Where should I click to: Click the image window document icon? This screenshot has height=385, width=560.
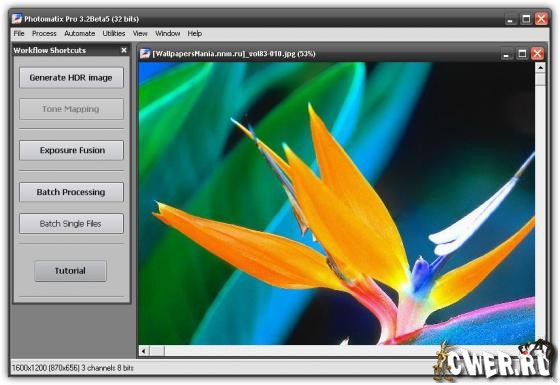click(145, 54)
